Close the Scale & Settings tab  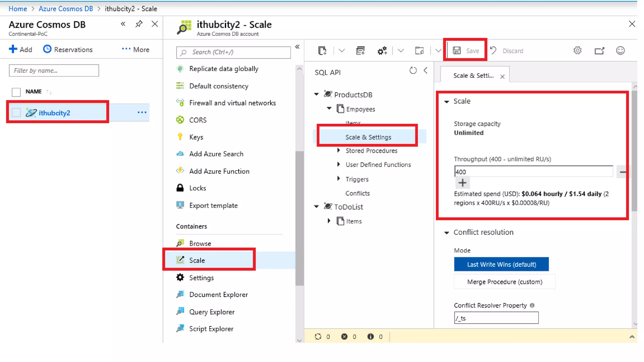(x=502, y=76)
